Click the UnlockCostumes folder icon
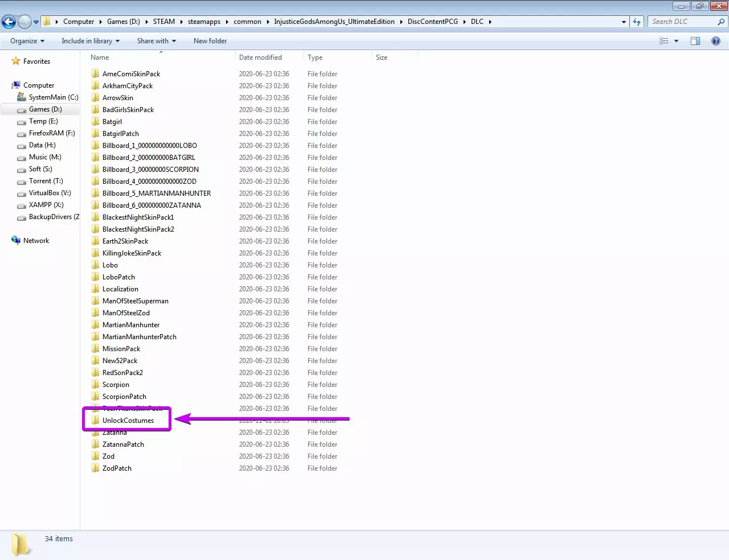The width and height of the screenshot is (729, 560). click(95, 421)
